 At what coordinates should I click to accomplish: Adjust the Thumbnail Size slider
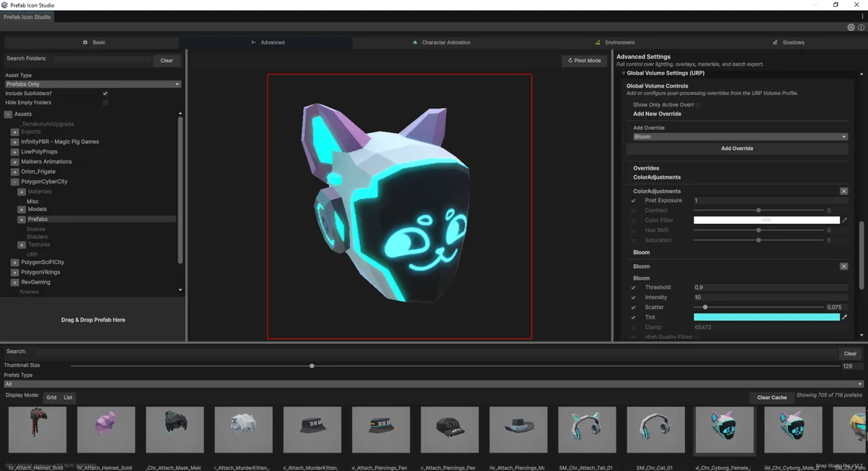pyautogui.click(x=454, y=366)
